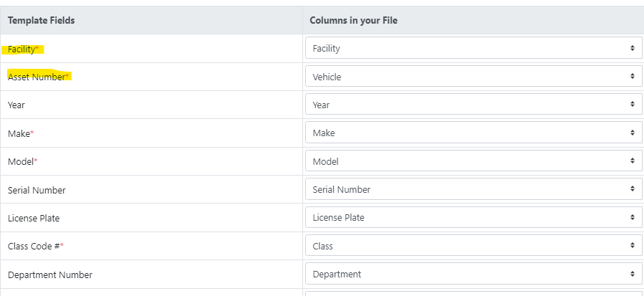
Task: Click the Template Fields column header
Action: coord(41,20)
